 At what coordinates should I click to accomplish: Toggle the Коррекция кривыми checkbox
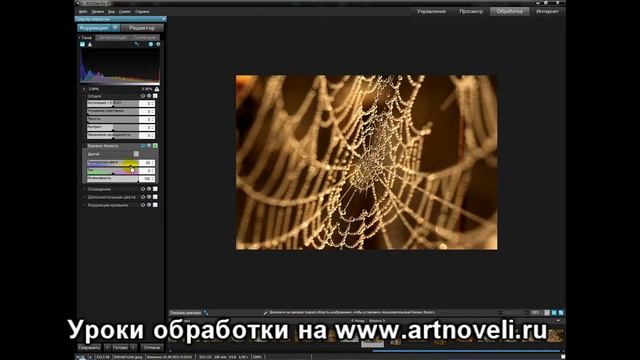pyautogui.click(x=155, y=205)
